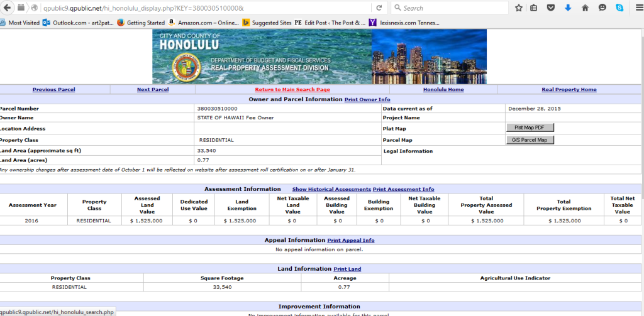
Task: Go to the Previous Parcel
Action: [53, 90]
